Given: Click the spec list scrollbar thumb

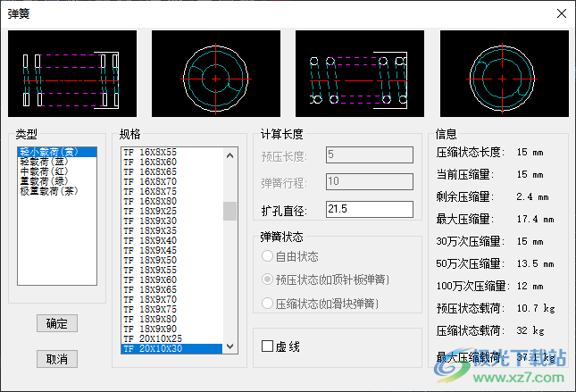Looking at the screenshot, I should pos(230,211).
